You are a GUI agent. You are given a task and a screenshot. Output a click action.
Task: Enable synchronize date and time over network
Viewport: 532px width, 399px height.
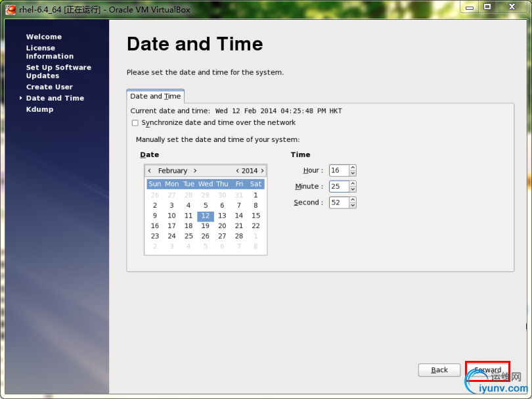click(x=135, y=123)
